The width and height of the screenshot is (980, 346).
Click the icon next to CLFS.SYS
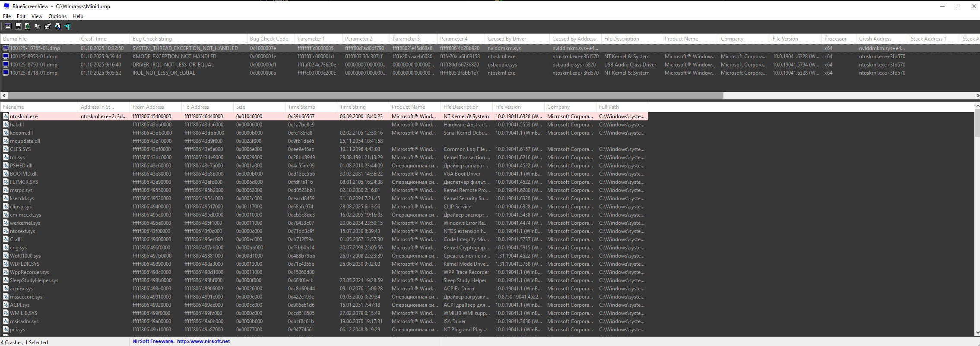[x=6, y=149]
